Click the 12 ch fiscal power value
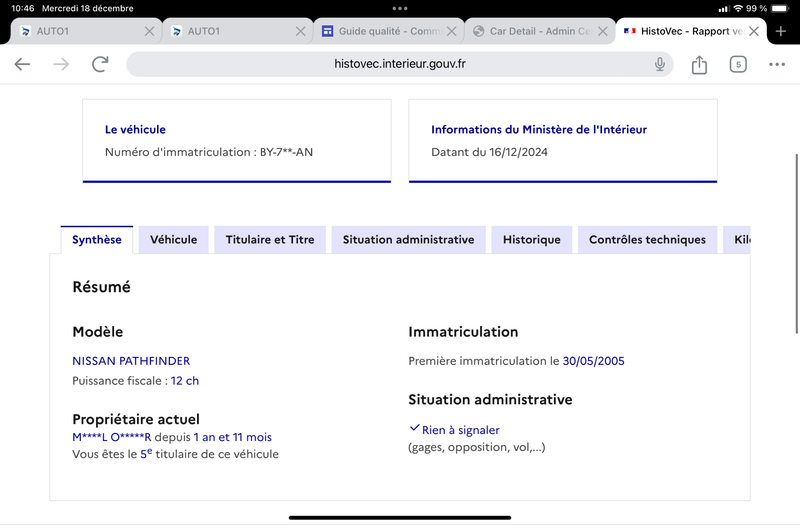 click(x=185, y=381)
